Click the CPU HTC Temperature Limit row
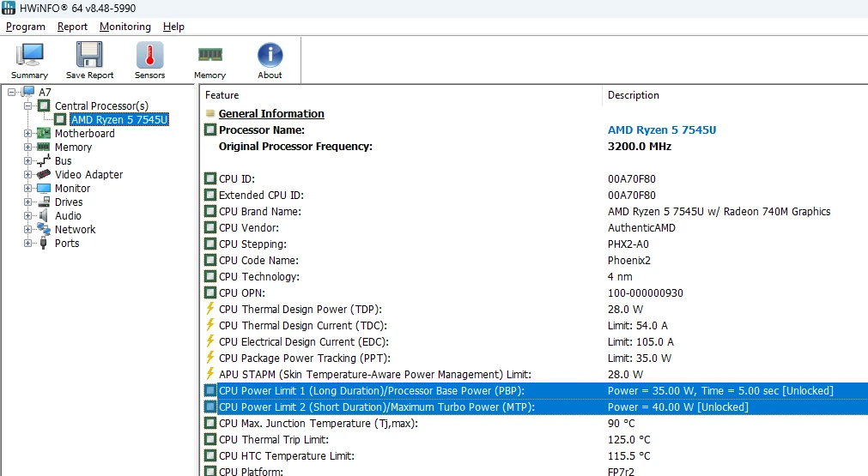 click(534, 455)
